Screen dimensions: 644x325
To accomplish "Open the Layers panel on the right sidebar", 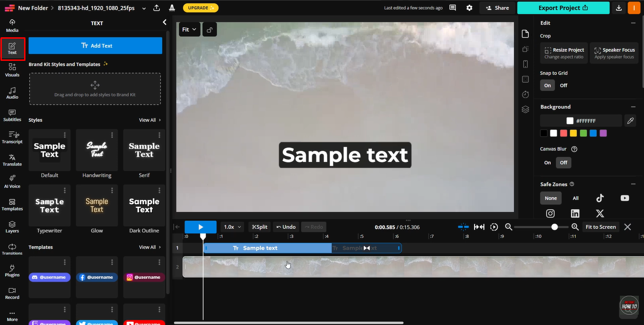I will 525,109.
